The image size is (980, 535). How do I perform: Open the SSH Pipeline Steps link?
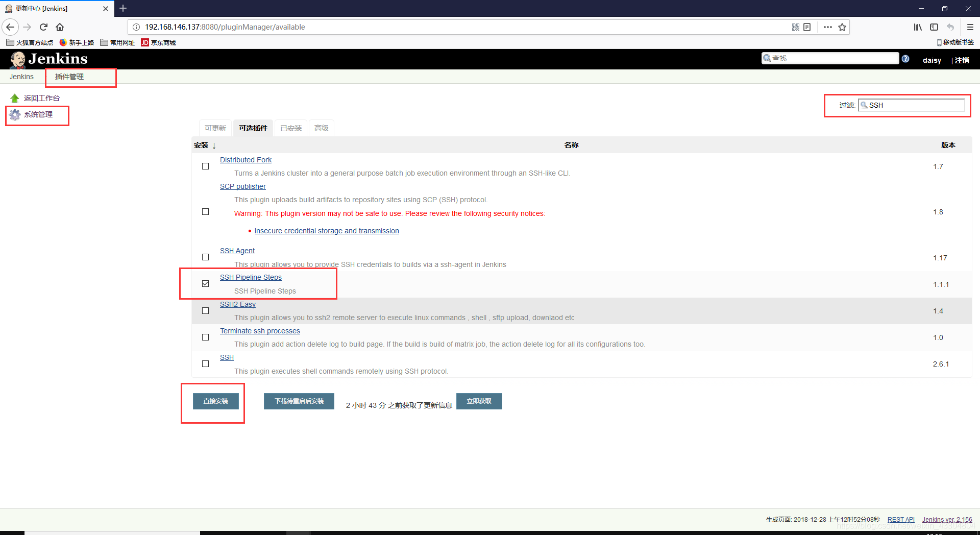click(251, 277)
